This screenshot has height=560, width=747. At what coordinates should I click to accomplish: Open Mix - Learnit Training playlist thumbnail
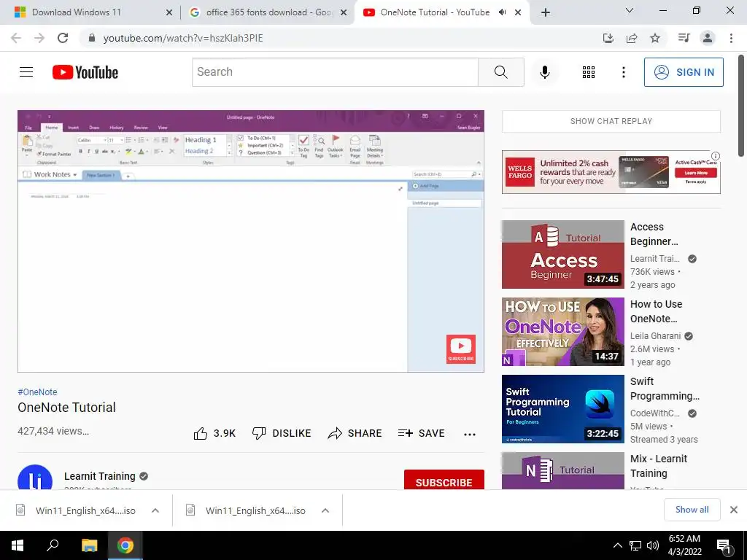(x=562, y=470)
